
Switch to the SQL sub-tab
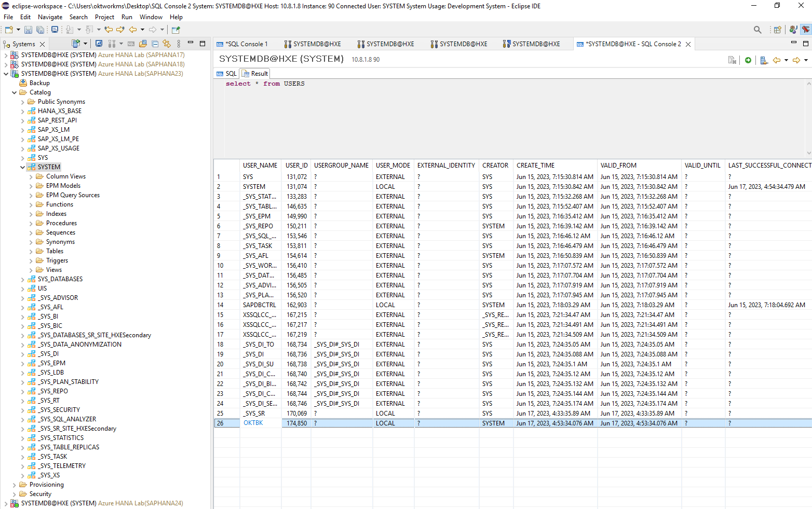tap(226, 74)
